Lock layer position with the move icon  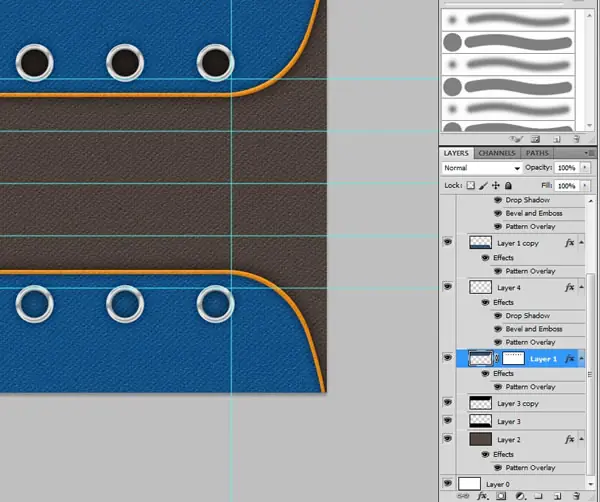pyautogui.click(x=496, y=186)
